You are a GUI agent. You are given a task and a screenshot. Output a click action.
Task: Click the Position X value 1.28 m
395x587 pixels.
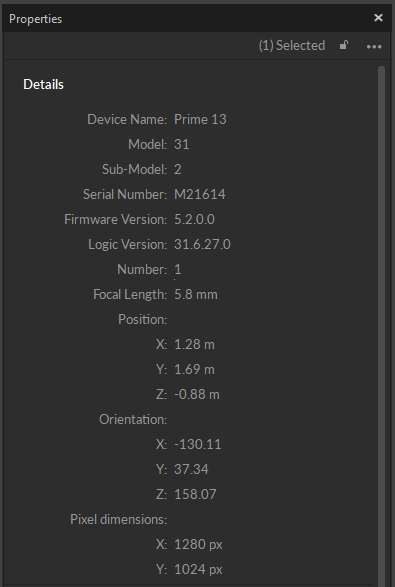pyautogui.click(x=194, y=344)
